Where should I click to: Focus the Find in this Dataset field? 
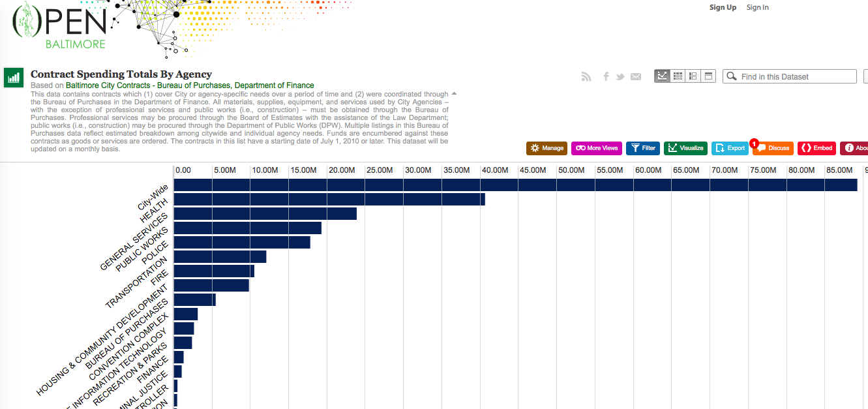pos(790,76)
